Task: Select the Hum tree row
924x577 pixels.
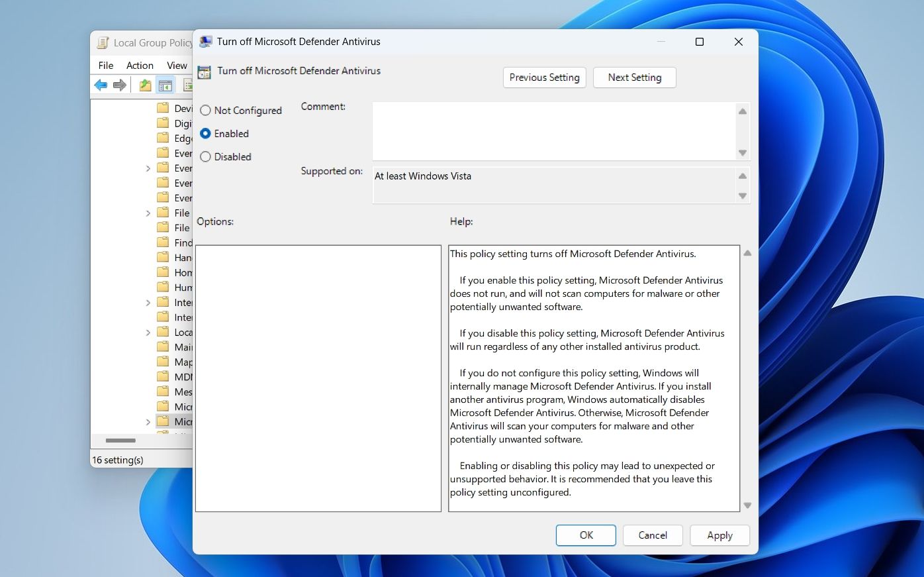Action: [174, 287]
